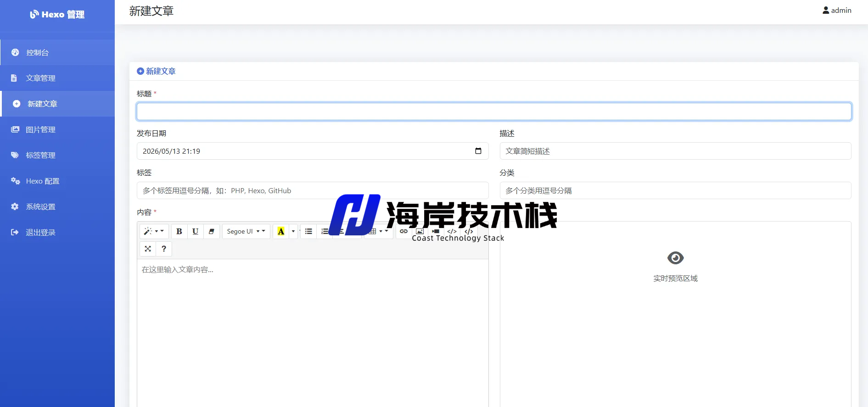This screenshot has height=407, width=868.
Task: Click the document icon beside 文章管理
Action: point(14,78)
